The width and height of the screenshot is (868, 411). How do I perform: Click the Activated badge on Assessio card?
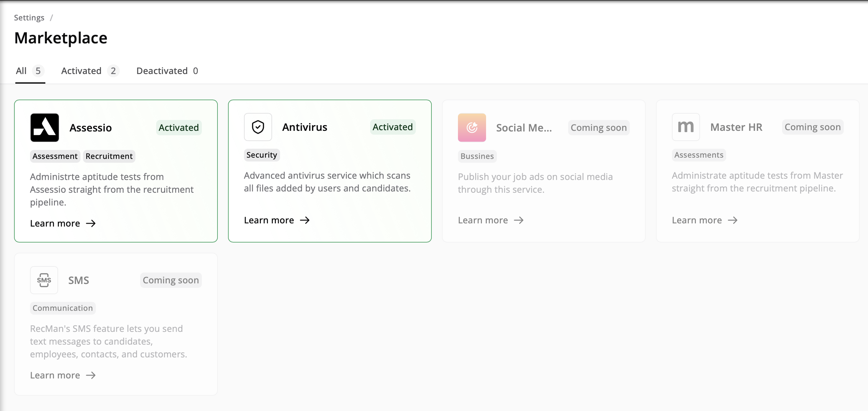tap(179, 128)
